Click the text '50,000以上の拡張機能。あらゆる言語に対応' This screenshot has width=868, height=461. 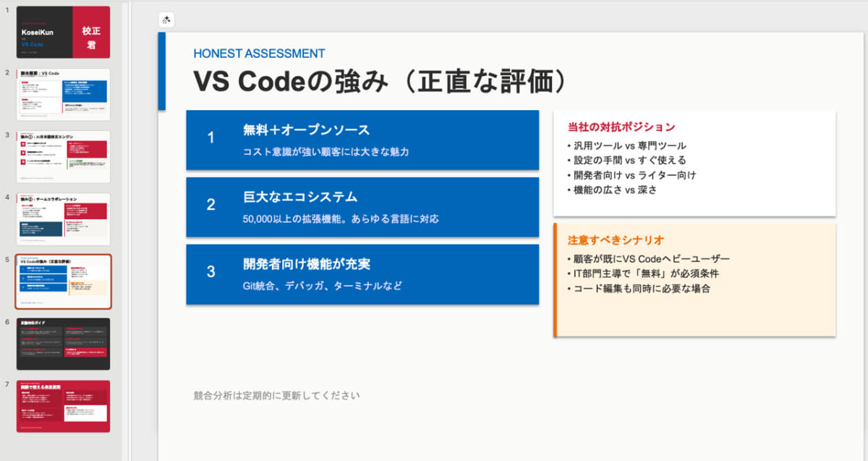pyautogui.click(x=341, y=219)
